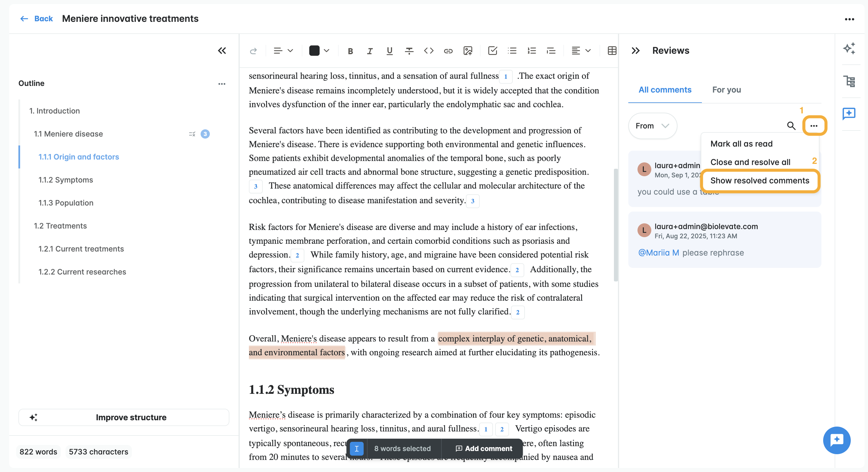Insert a link with the link icon
This screenshot has width=868, height=472.
coord(448,51)
